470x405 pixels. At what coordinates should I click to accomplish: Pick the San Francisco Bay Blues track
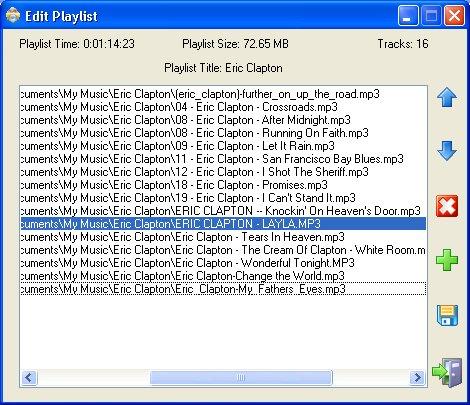pos(223,159)
